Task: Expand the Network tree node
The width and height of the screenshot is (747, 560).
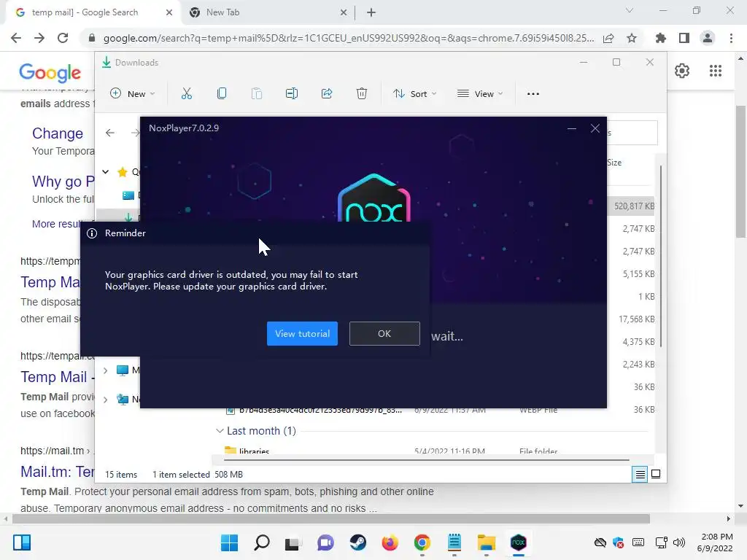Action: point(105,399)
